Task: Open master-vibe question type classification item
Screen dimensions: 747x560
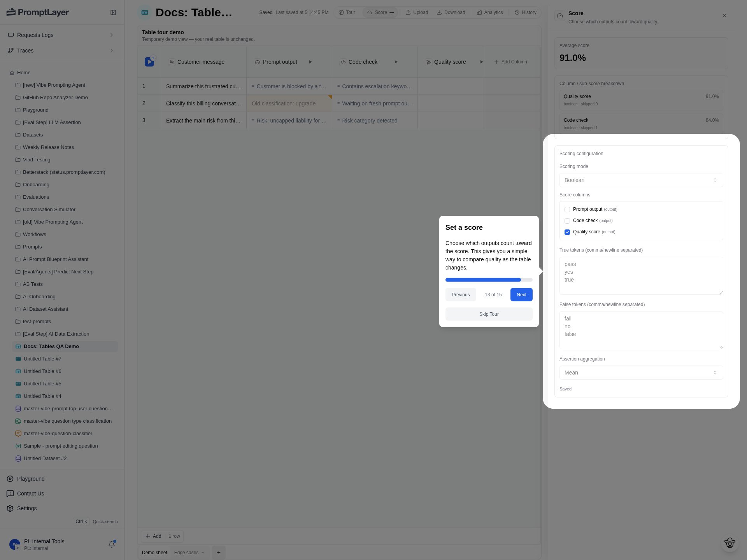Action: click(67, 421)
